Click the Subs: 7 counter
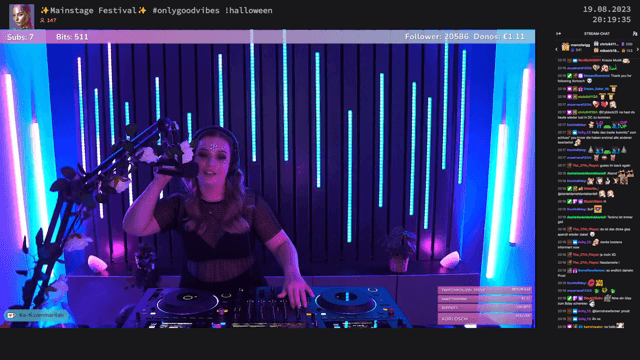Screen dimensions: 640x360 point(20,37)
